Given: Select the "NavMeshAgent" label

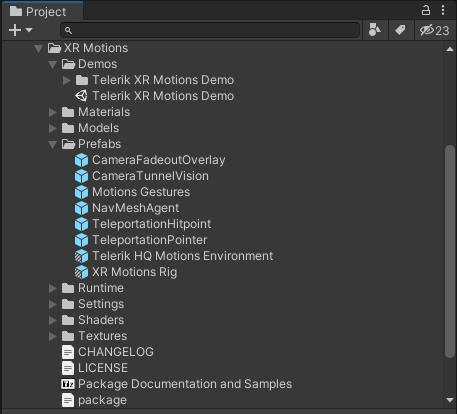Looking at the screenshot, I should [136, 208].
